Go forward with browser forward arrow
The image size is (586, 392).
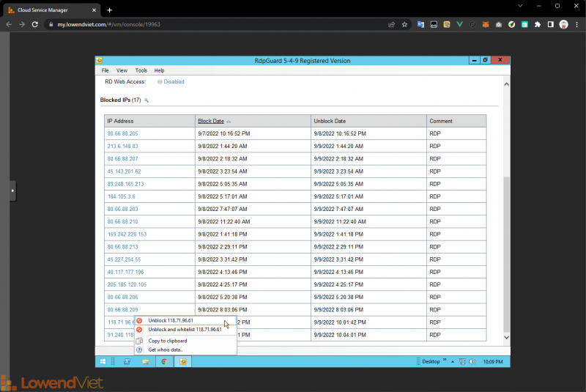click(x=22, y=24)
